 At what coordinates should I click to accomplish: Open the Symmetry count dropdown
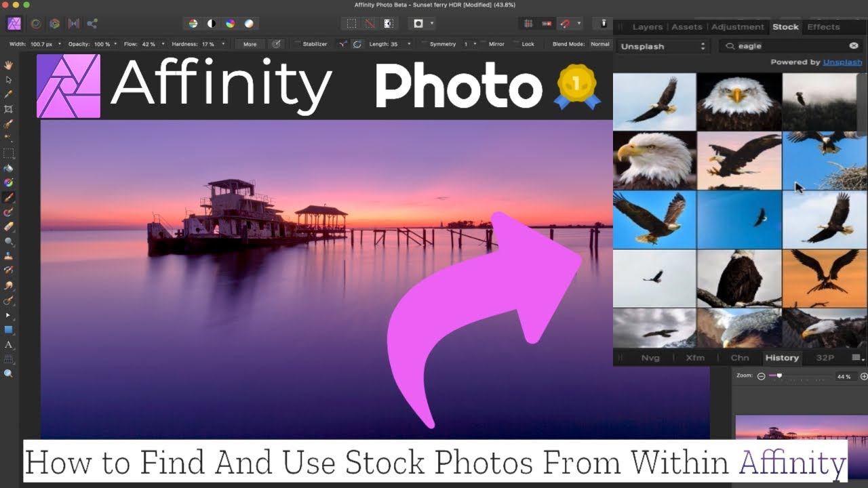tap(474, 44)
